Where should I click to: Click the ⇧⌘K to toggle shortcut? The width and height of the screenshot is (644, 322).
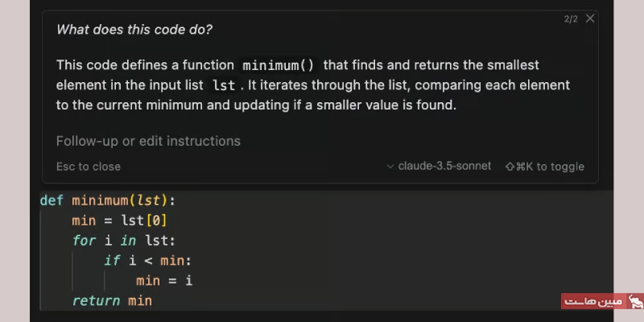[x=545, y=167]
